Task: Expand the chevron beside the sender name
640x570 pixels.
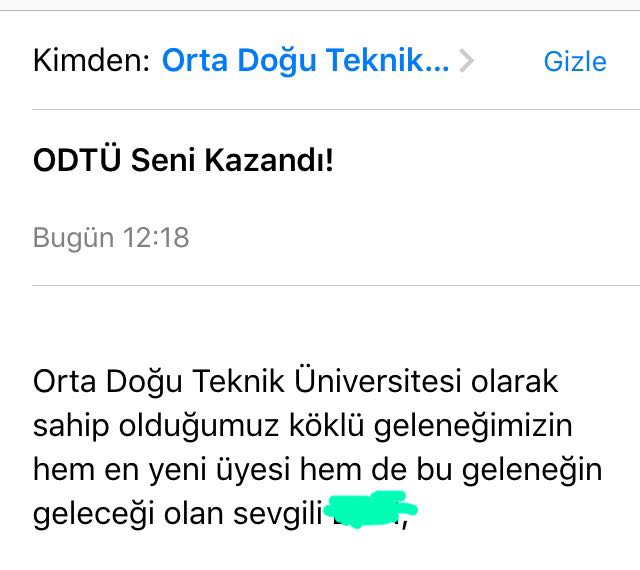Action: (x=467, y=62)
